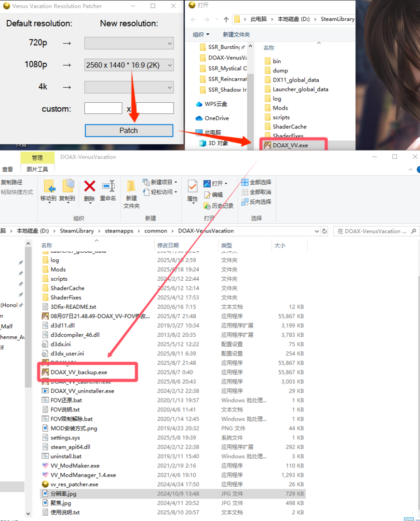The image size is (420, 521).
Task: Select VV_ModManager_1.4.exe file icon
Action: pos(45,475)
